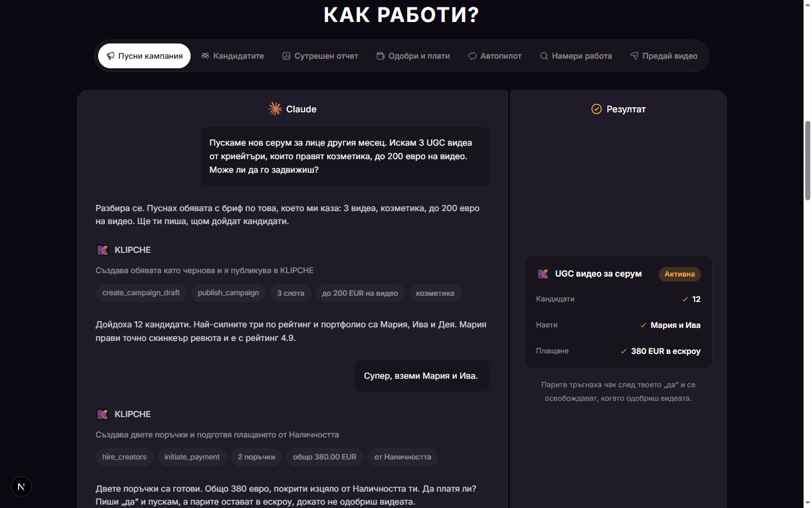
Task: Click the Next.js N badge icon
Action: click(21, 487)
